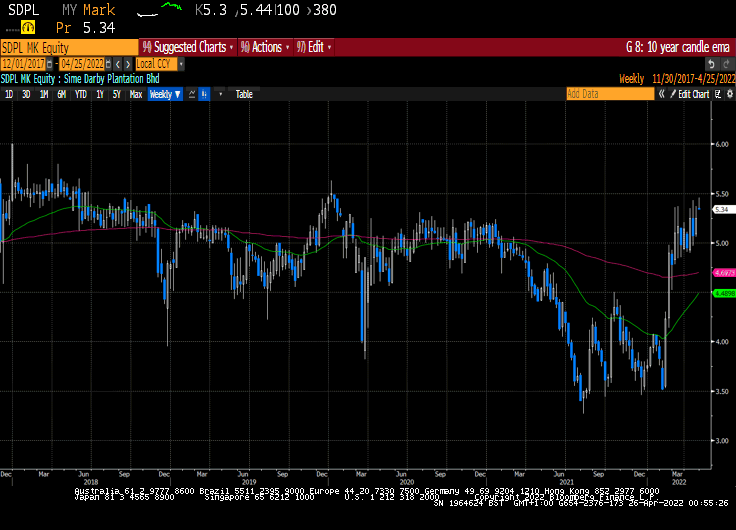Click the undo arrow icon

711,64
